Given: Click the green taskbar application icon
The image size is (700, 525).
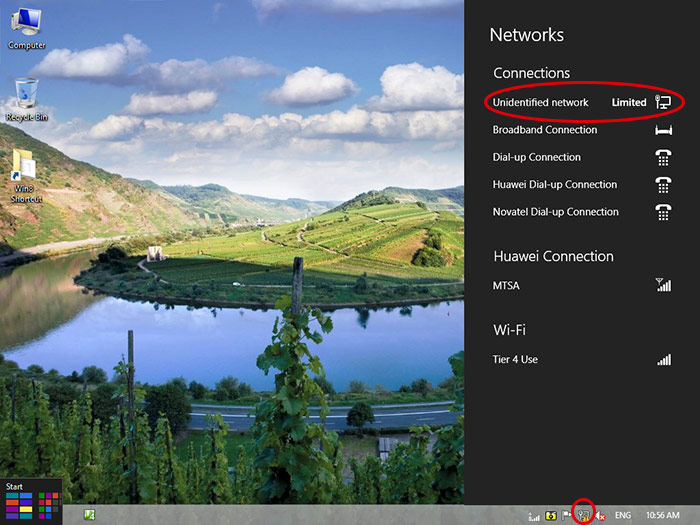Looking at the screenshot, I should [89, 515].
